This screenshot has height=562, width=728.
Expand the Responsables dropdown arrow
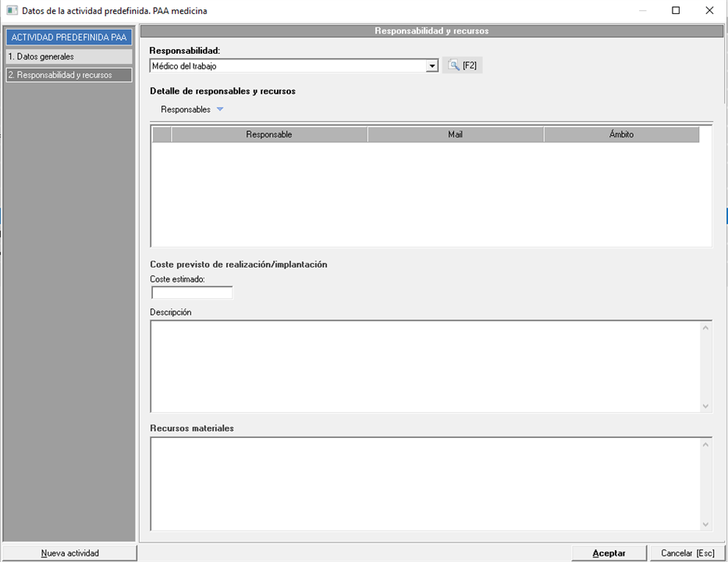220,110
